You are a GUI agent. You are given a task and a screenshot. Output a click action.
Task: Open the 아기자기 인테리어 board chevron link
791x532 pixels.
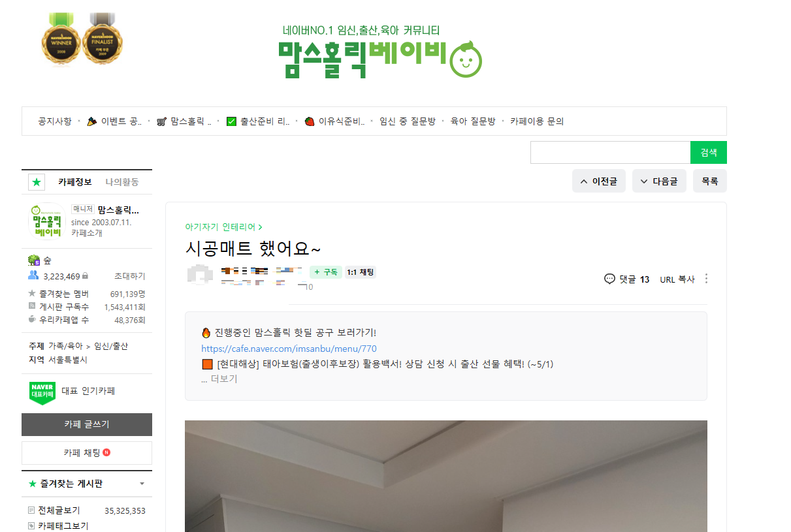(x=223, y=227)
